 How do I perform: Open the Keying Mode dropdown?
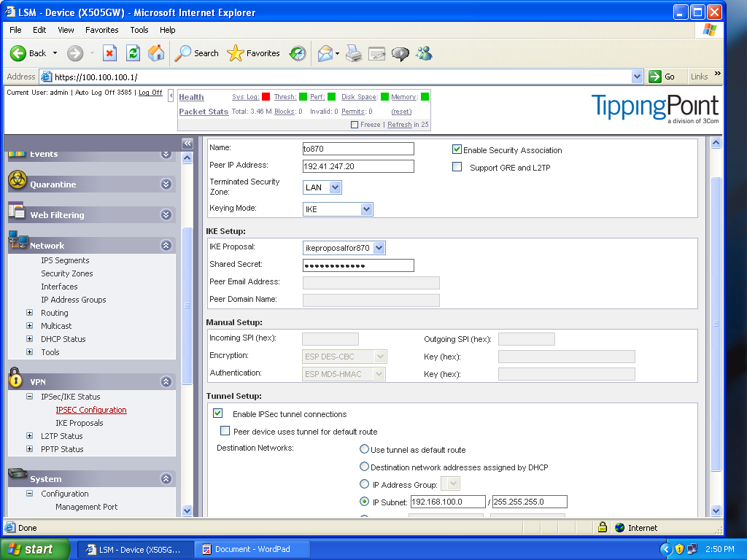366,209
